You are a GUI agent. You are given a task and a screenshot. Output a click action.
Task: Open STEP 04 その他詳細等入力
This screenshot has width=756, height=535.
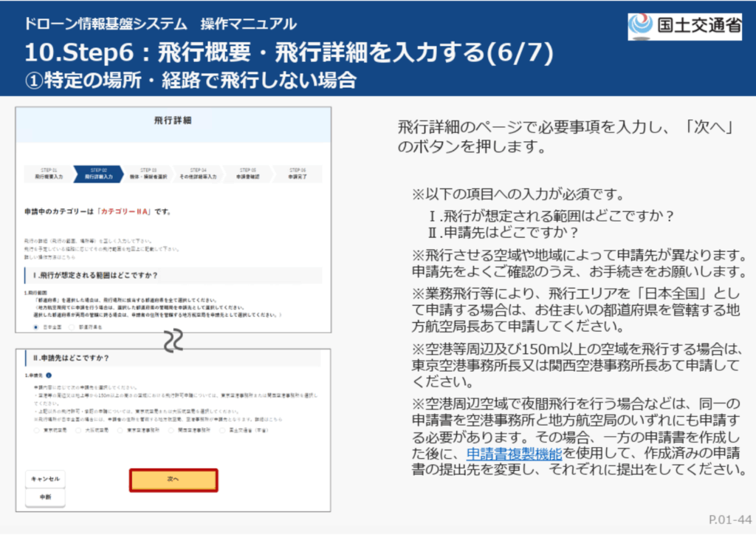(198, 174)
